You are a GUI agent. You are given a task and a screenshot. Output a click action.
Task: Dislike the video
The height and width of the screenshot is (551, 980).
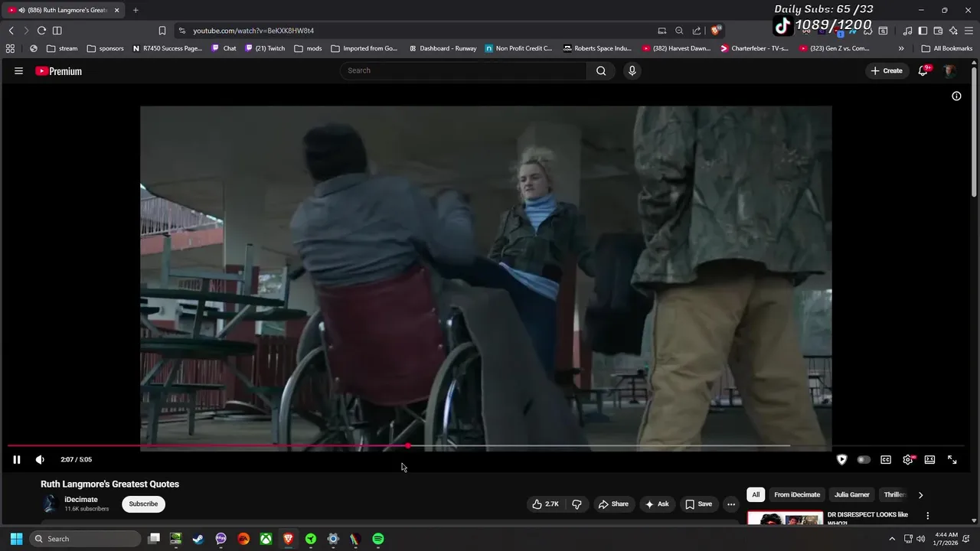(577, 504)
